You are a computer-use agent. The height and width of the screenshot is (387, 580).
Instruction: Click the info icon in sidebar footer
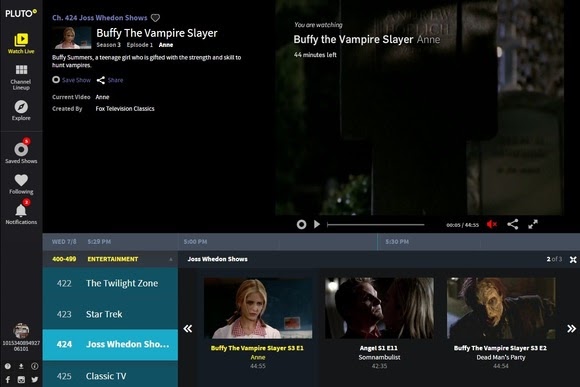[x=34, y=366]
